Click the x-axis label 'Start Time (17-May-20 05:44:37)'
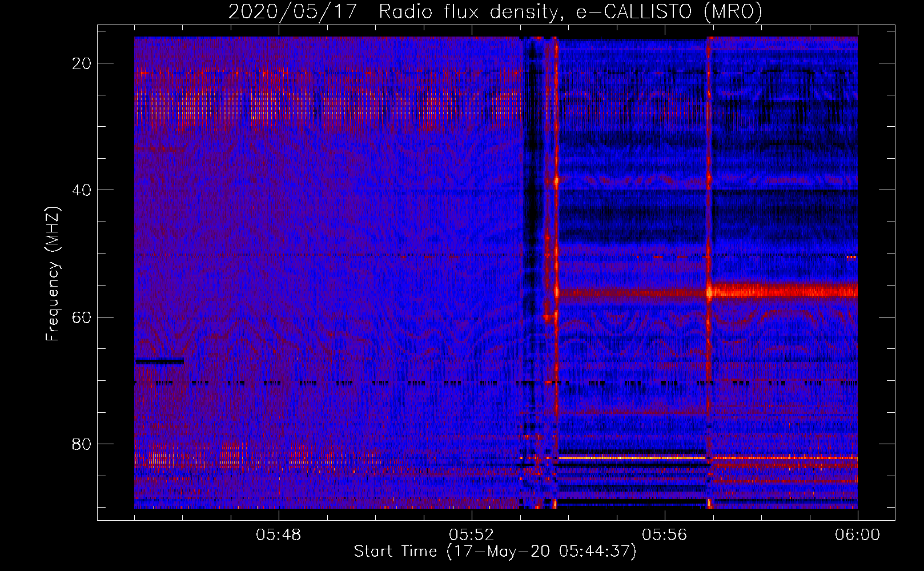The height and width of the screenshot is (571, 924). click(495, 552)
